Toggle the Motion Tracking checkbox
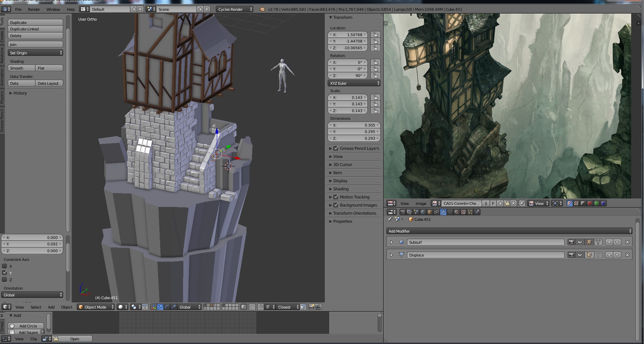The height and width of the screenshot is (344, 644). click(x=336, y=197)
